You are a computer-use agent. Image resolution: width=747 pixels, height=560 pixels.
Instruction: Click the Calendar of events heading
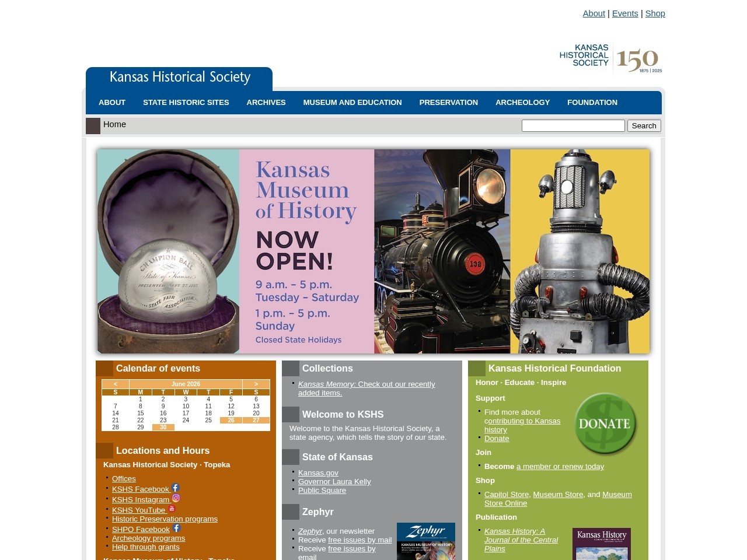158,369
